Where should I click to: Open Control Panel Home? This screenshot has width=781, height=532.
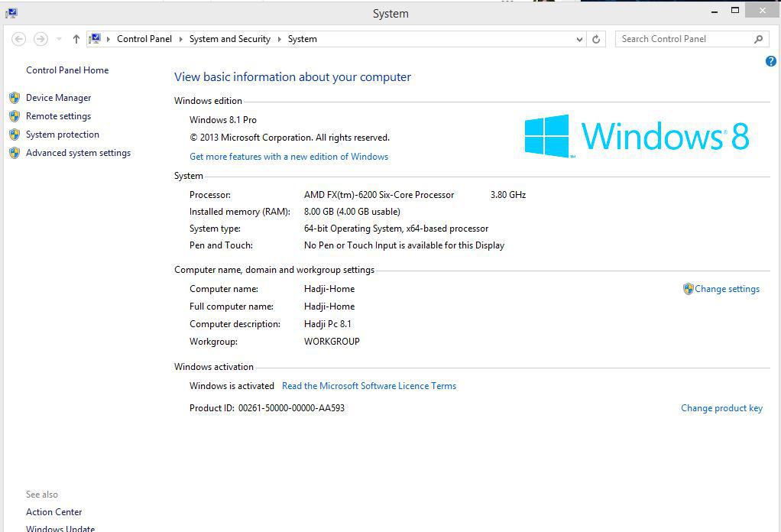(67, 70)
